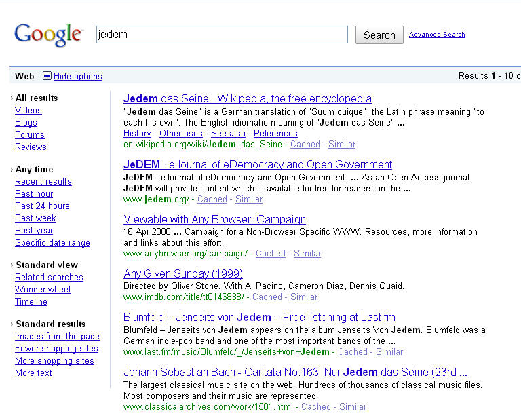This screenshot has width=521, height=420.
Task: Find pages Similar to www.jedem.org
Action: tap(249, 199)
